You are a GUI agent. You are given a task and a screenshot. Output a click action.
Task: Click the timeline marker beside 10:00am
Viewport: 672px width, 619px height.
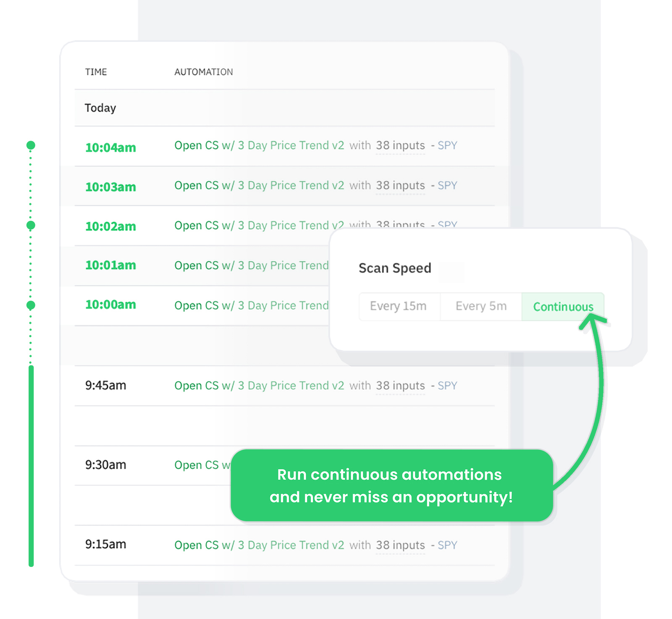[30, 305]
